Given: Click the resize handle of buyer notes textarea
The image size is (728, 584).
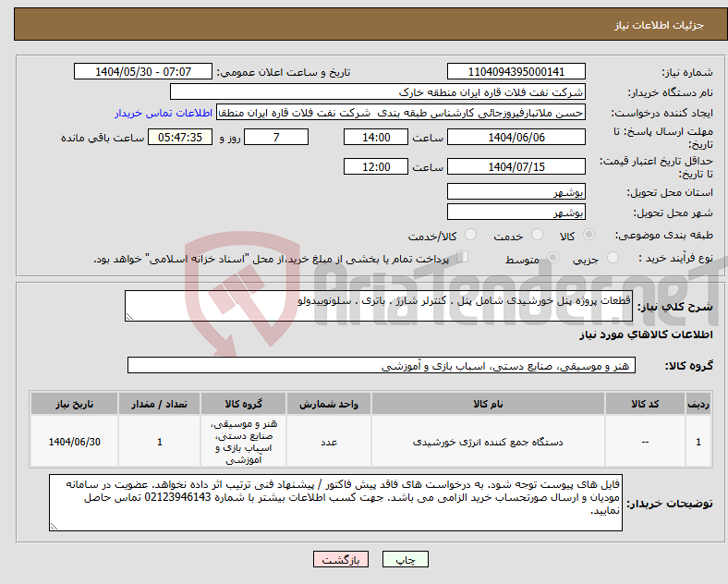Looking at the screenshot, I should pyautogui.click(x=54, y=527).
